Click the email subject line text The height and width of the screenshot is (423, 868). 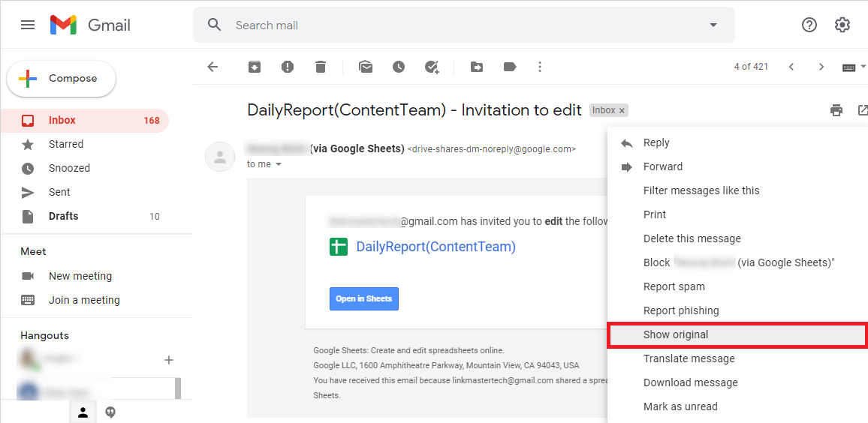414,110
